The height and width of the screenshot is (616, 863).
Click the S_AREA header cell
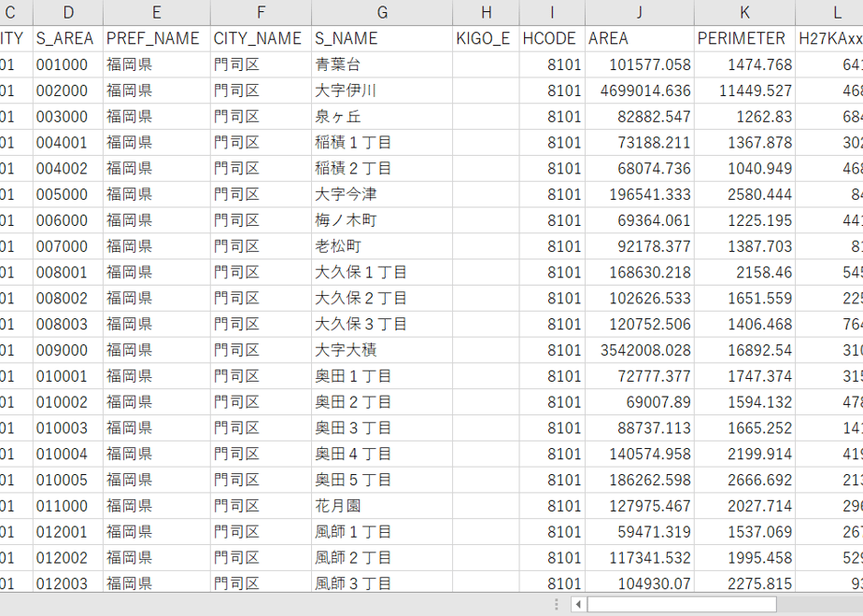click(68, 38)
